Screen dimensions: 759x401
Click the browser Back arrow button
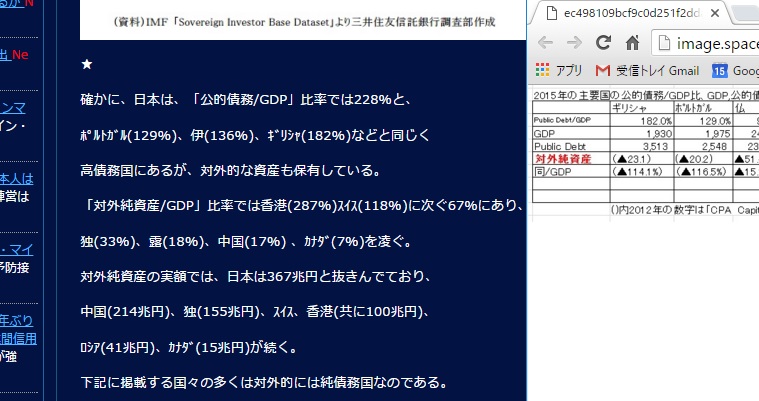(546, 43)
